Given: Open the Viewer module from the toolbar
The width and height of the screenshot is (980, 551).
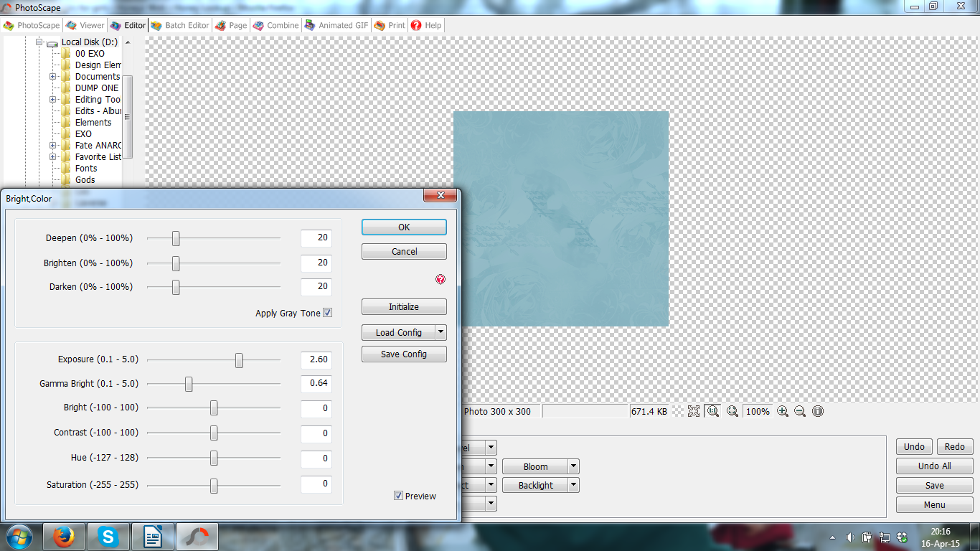Looking at the screenshot, I should [x=85, y=25].
